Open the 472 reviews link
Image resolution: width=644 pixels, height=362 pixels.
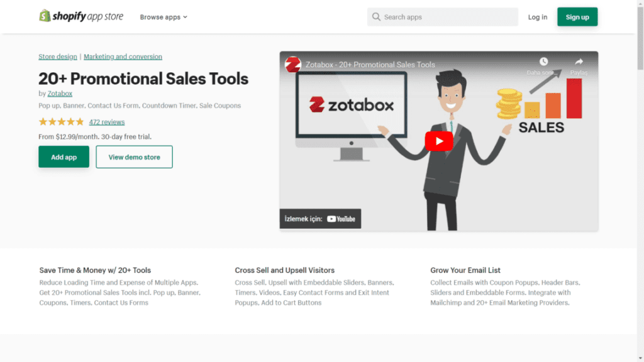106,121
